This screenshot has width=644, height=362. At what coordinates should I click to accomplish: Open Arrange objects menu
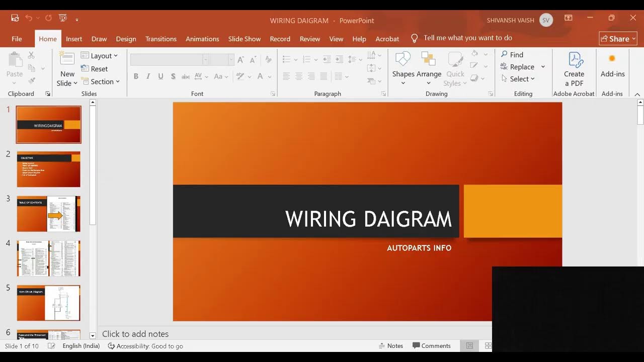tap(429, 68)
